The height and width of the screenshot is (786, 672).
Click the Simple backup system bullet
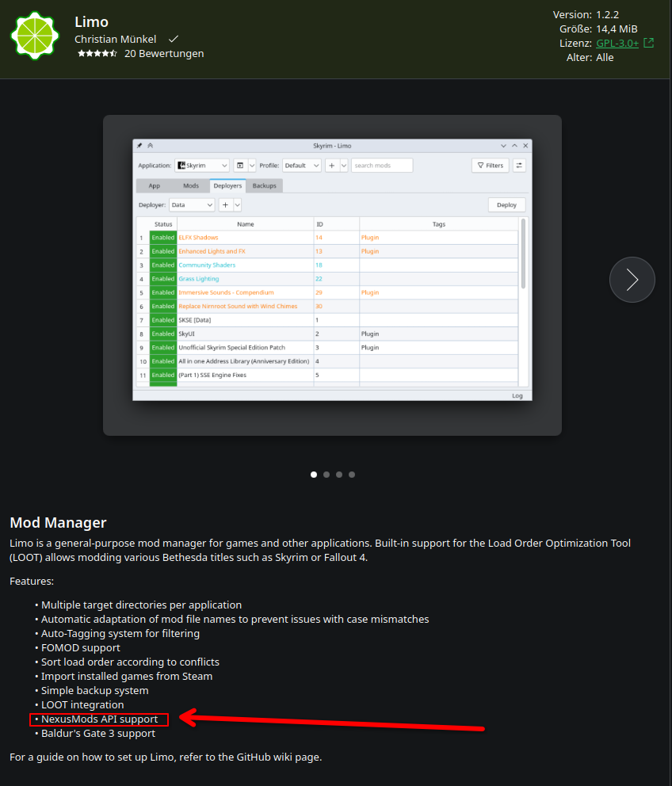92,691
